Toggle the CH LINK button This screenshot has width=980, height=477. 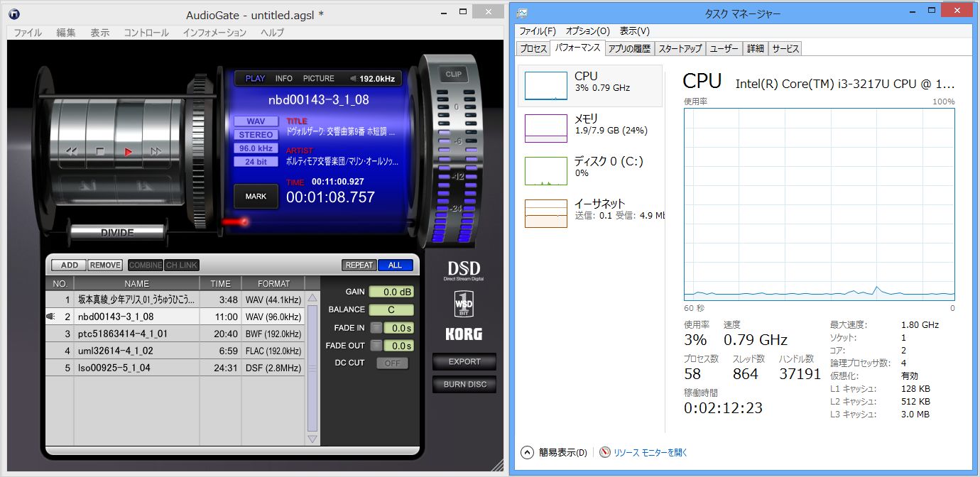click(181, 265)
